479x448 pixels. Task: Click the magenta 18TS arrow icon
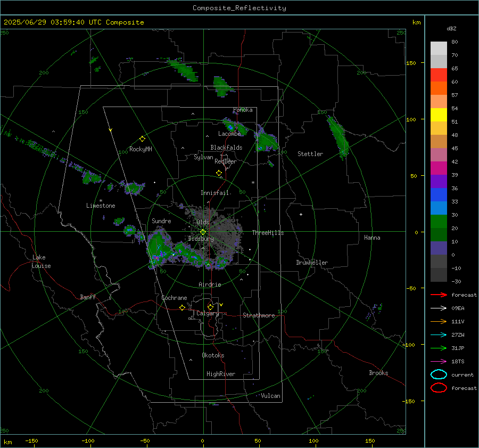click(x=439, y=362)
